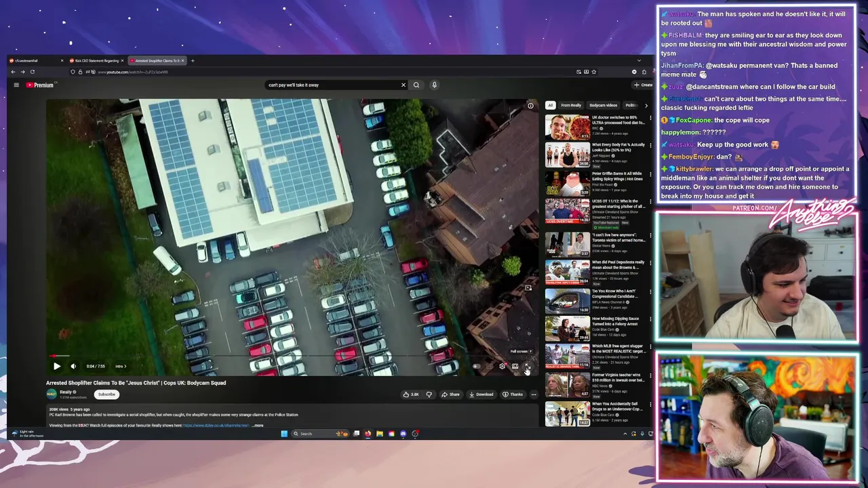Expand description with ...more
The image size is (868, 488).
[x=258, y=426]
